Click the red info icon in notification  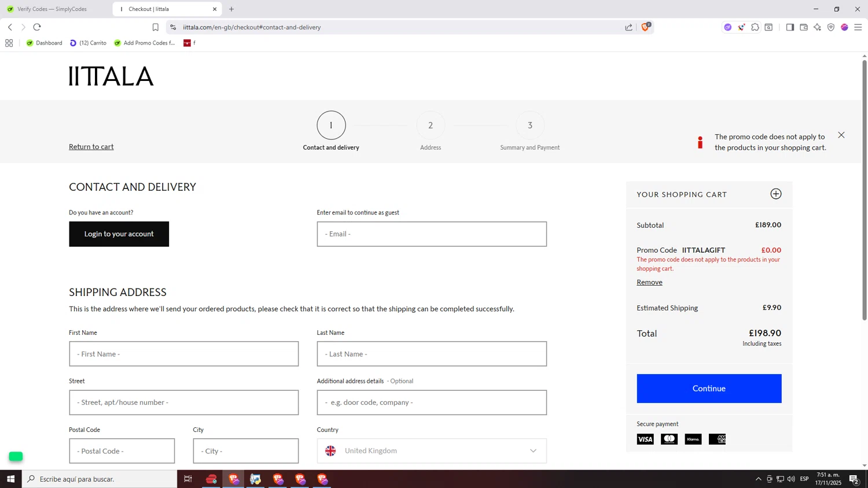700,142
